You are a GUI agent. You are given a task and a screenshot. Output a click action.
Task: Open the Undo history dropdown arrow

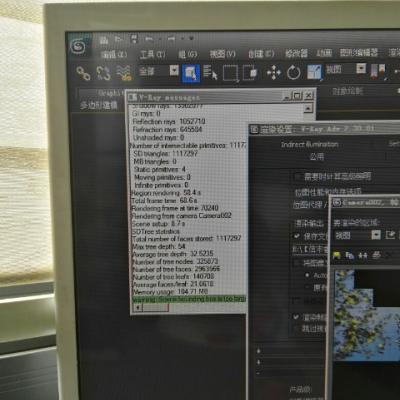(159, 39)
